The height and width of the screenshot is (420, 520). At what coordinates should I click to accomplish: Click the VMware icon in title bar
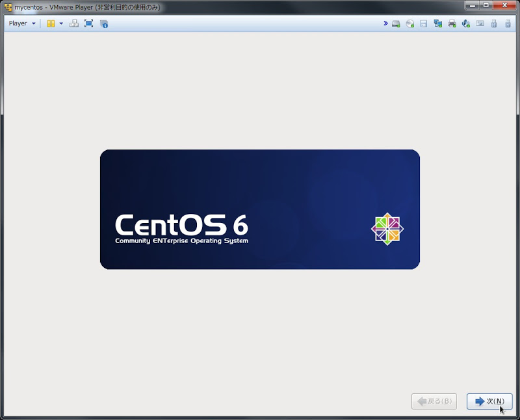[8, 7]
